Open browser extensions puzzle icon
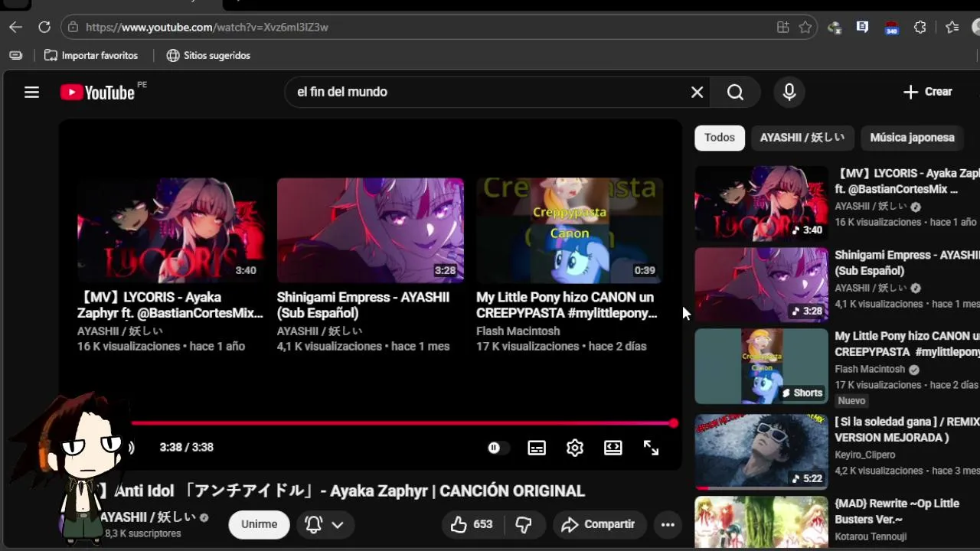 (920, 28)
